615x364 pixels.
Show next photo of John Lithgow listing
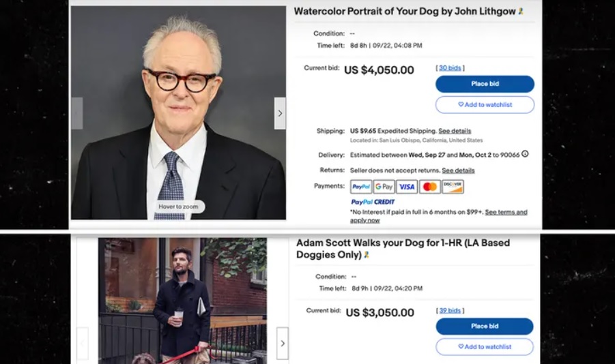[x=280, y=113]
